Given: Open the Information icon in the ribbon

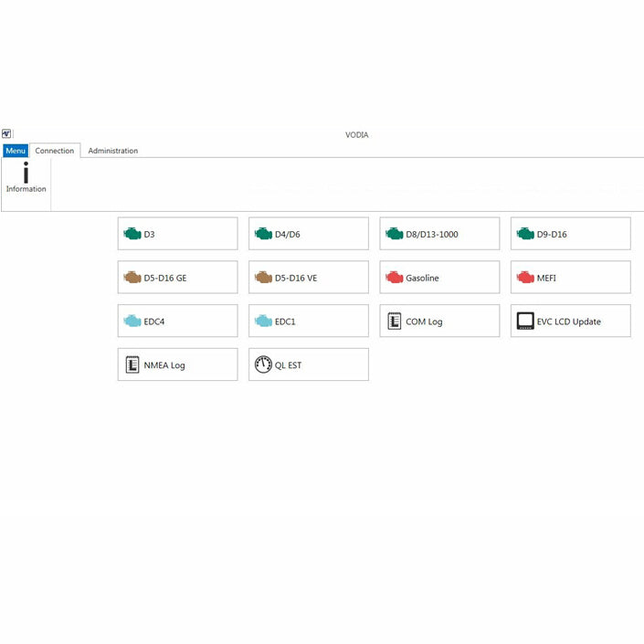Looking at the screenshot, I should pyautogui.click(x=26, y=177).
